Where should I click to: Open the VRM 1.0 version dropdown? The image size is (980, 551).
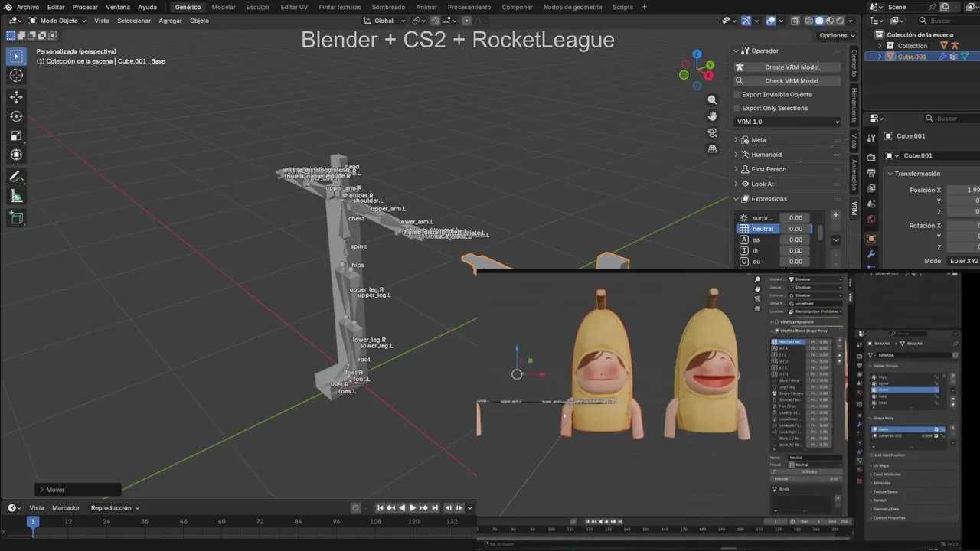click(787, 122)
